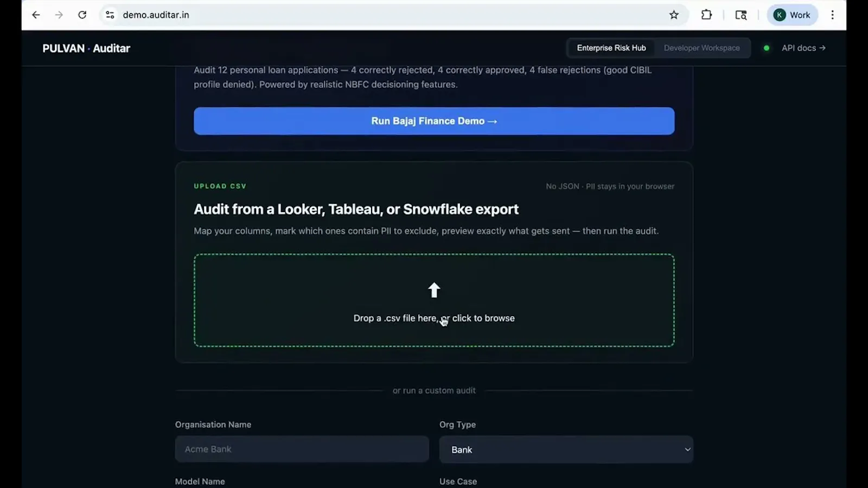This screenshot has width=868, height=488.
Task: Switch to the Enterprise Risk Hub tab
Action: 611,48
